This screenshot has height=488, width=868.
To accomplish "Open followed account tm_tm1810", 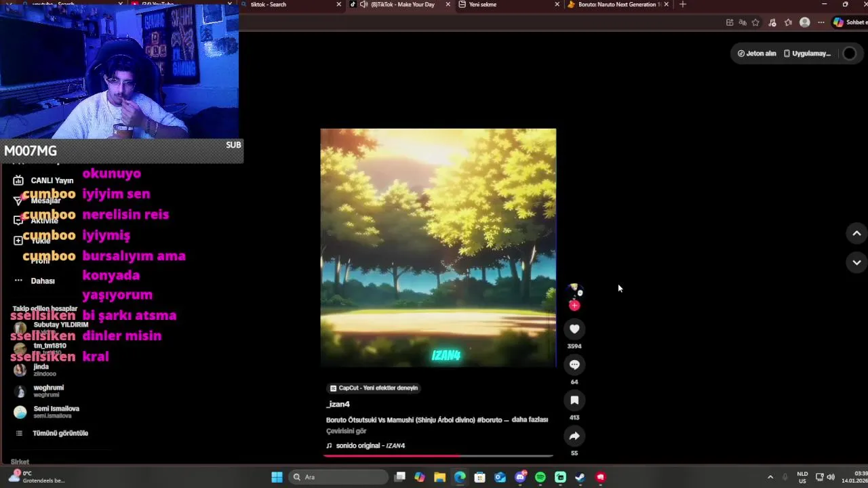I will pos(40,348).
